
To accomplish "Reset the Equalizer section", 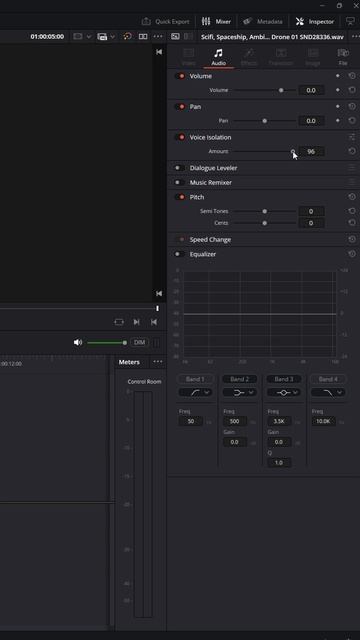I will pos(352,254).
